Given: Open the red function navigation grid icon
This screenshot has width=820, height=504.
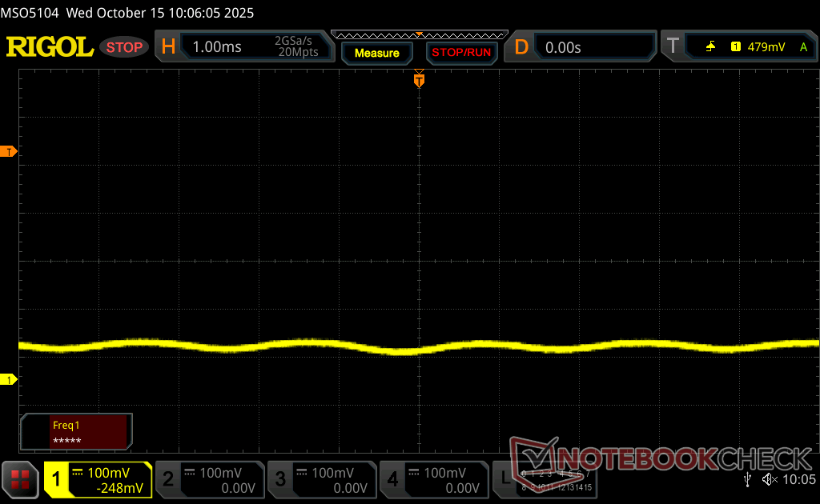Looking at the screenshot, I should (21, 479).
